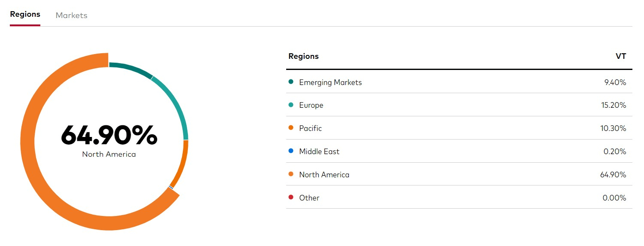
Task: Select the Europe row label
Action: [311, 106]
